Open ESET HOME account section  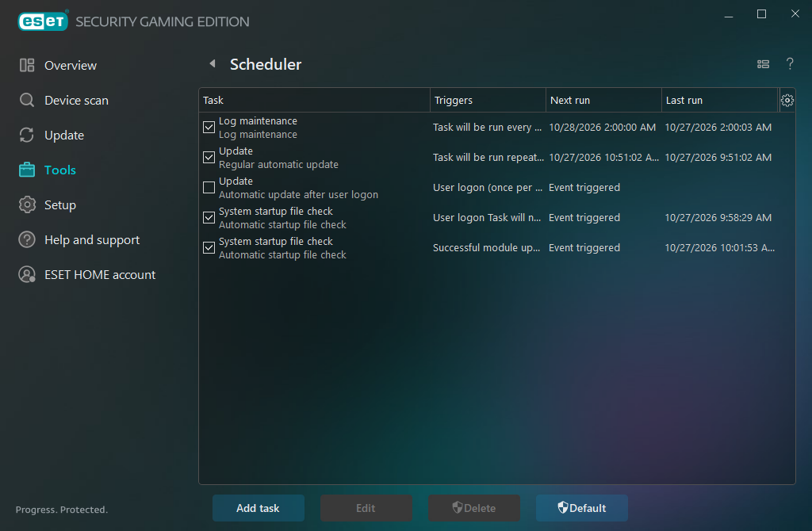100,275
